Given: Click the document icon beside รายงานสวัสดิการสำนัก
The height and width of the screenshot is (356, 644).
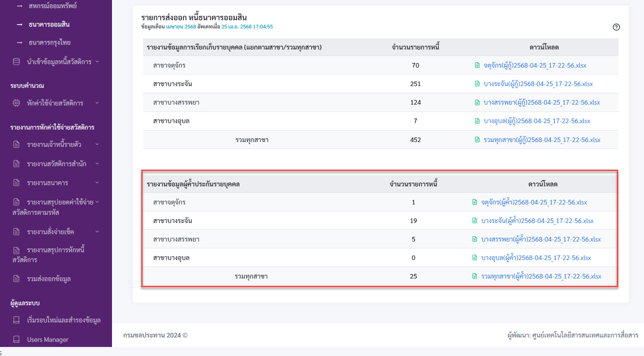Looking at the screenshot, I should [x=16, y=164].
